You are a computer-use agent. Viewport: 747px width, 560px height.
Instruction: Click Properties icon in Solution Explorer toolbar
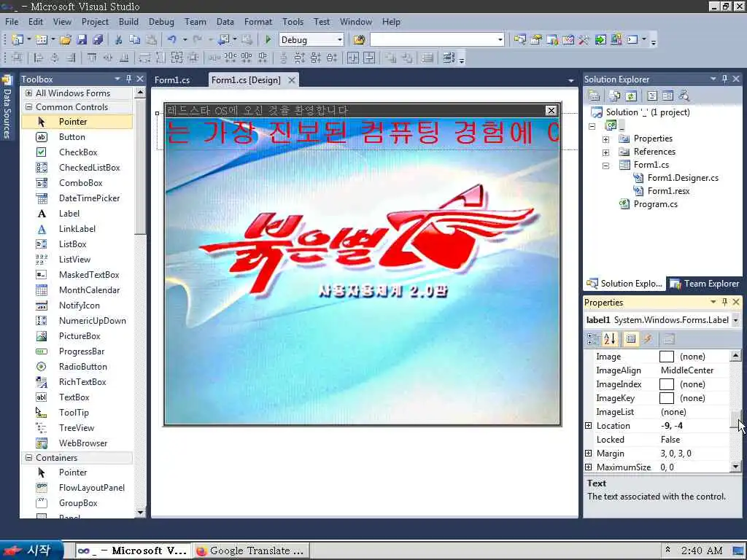(x=594, y=96)
